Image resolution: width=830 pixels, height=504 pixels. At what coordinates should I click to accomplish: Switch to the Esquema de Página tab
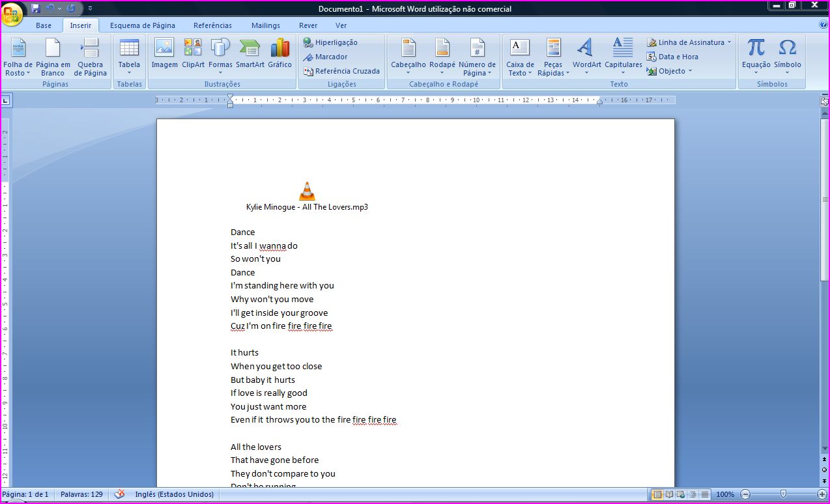click(142, 25)
